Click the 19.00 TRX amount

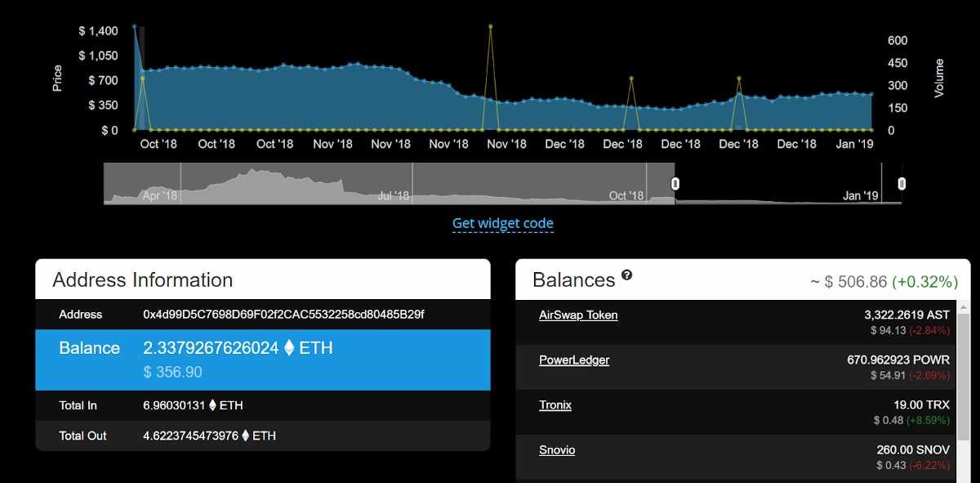[x=921, y=405]
